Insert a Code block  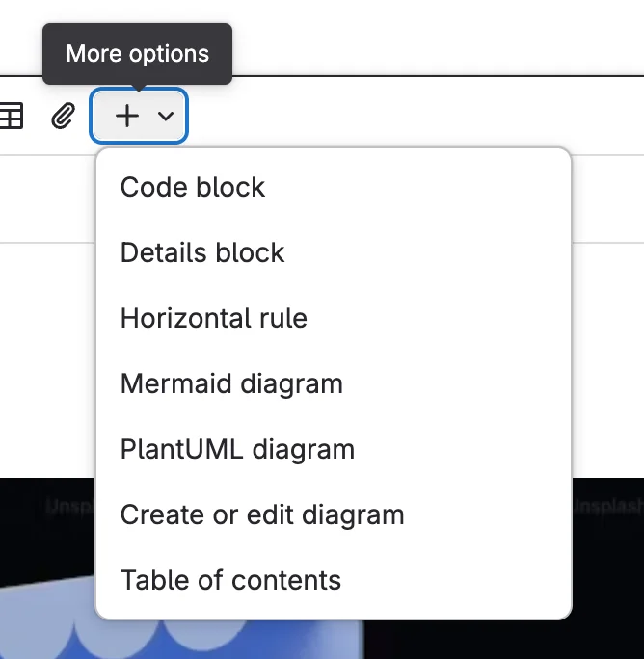tap(193, 187)
